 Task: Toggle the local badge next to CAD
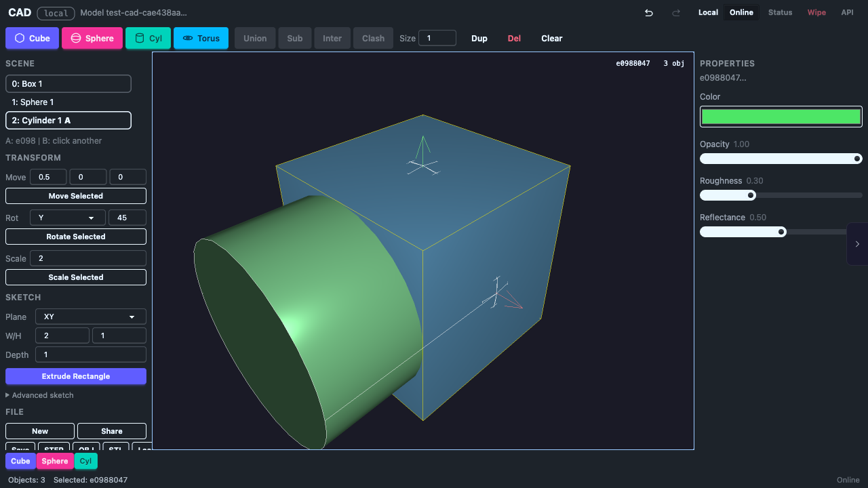[x=56, y=13]
